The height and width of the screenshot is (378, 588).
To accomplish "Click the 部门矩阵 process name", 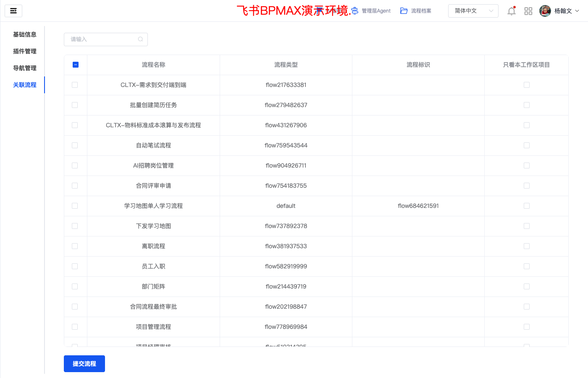I will pos(154,286).
